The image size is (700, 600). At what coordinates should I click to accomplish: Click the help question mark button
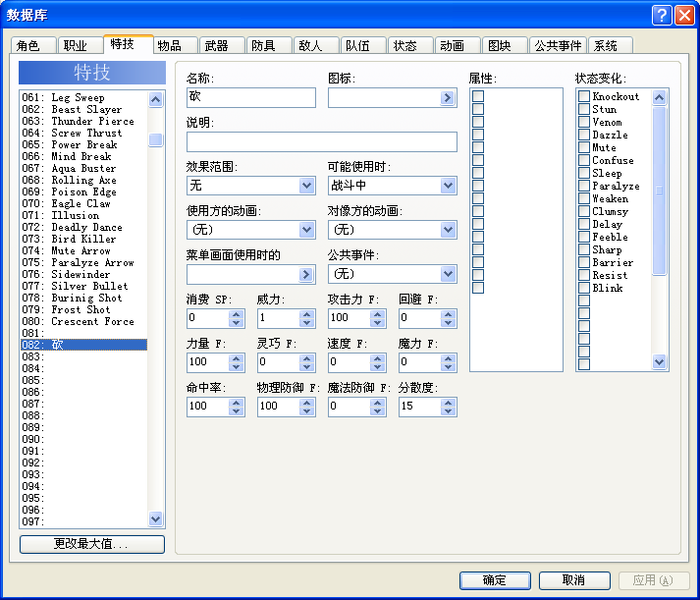click(661, 15)
